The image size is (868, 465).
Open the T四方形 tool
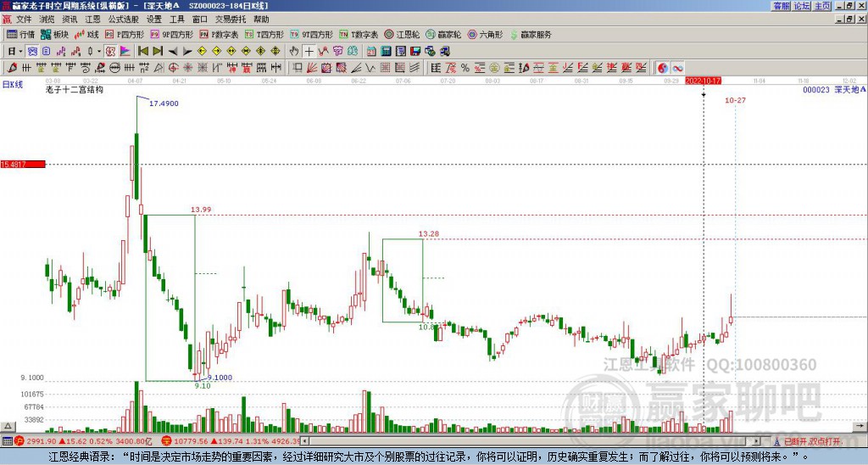[264, 34]
